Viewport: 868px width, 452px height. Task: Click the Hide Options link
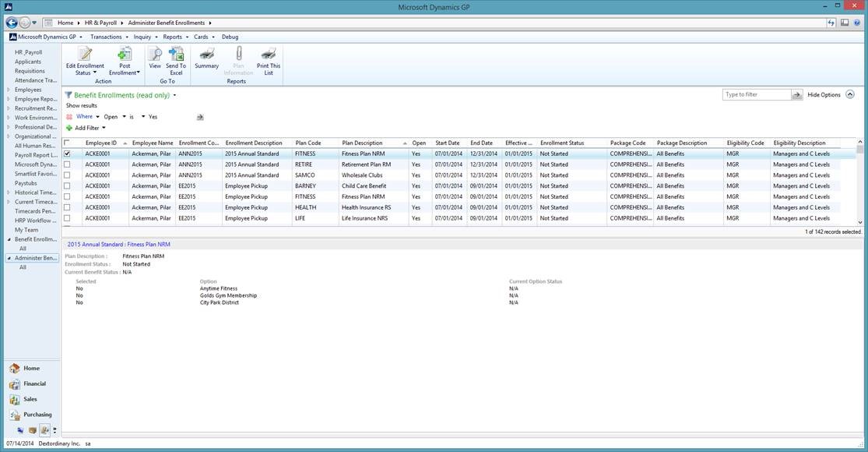point(824,95)
